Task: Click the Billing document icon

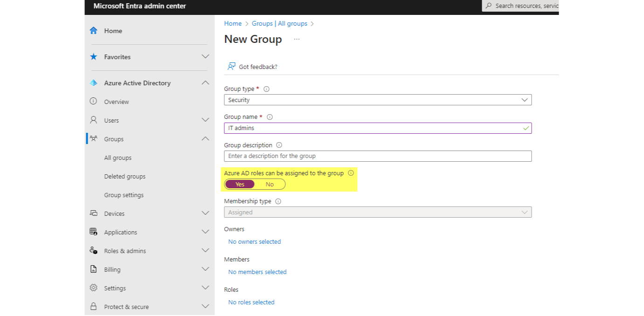Action: click(x=93, y=269)
